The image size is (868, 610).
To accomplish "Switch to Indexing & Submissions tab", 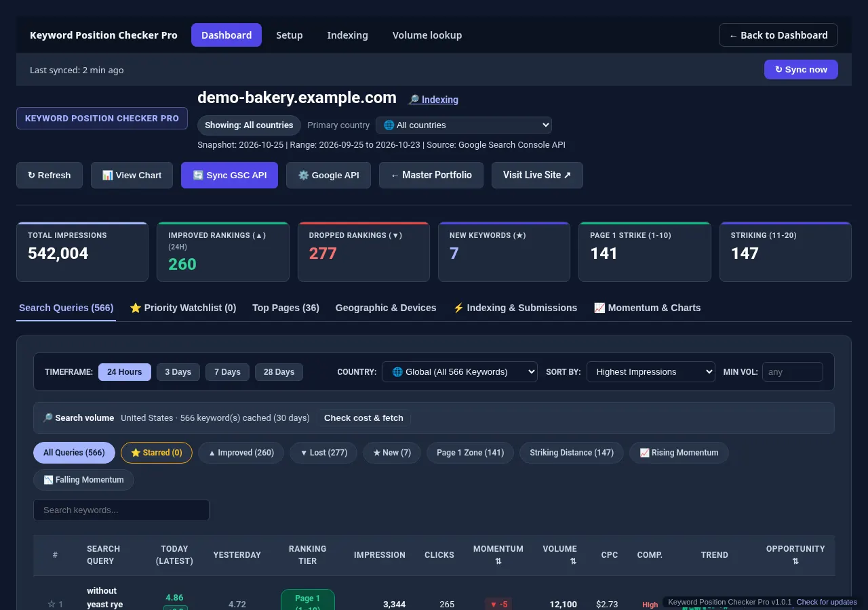I will tap(515, 308).
